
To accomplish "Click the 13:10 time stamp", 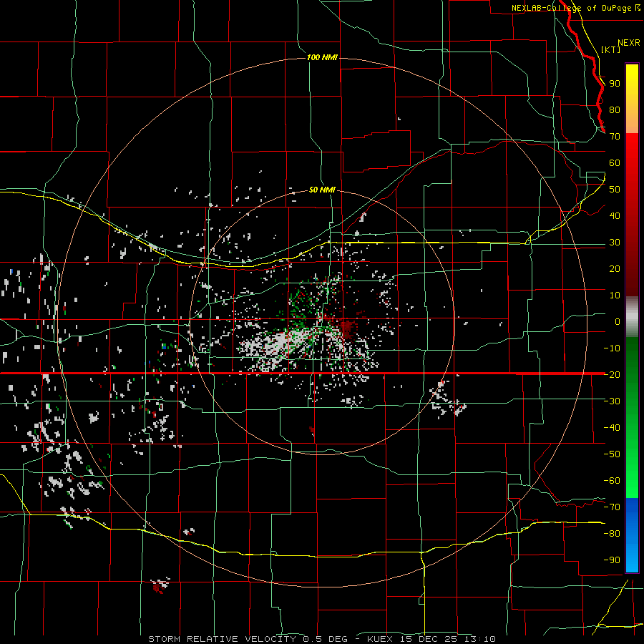I will coord(480,639).
